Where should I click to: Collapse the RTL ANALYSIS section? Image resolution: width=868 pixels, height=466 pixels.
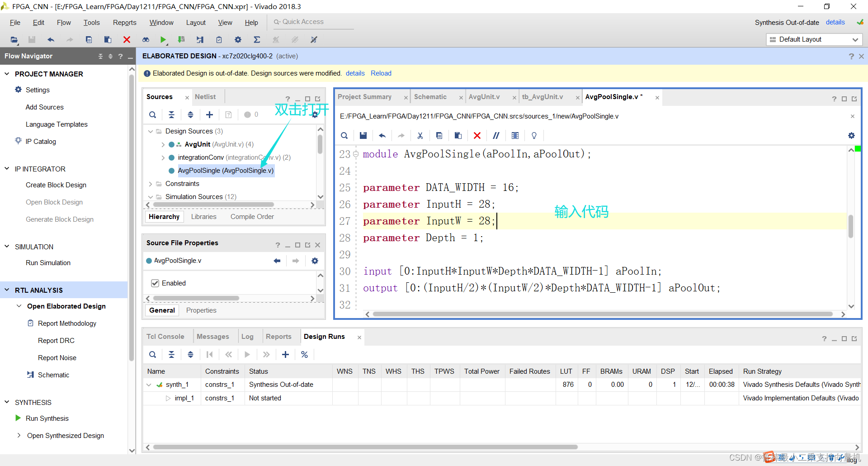click(7, 290)
